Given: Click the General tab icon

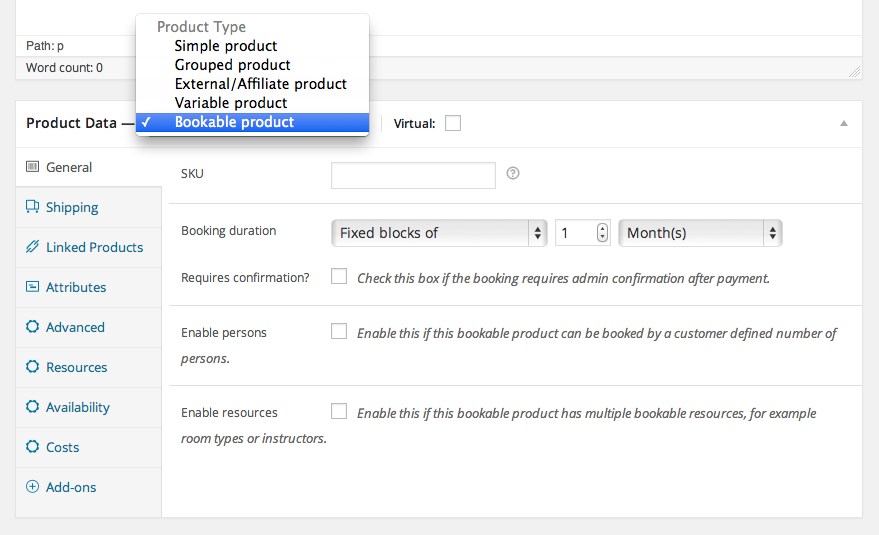Looking at the screenshot, I should [x=33, y=167].
